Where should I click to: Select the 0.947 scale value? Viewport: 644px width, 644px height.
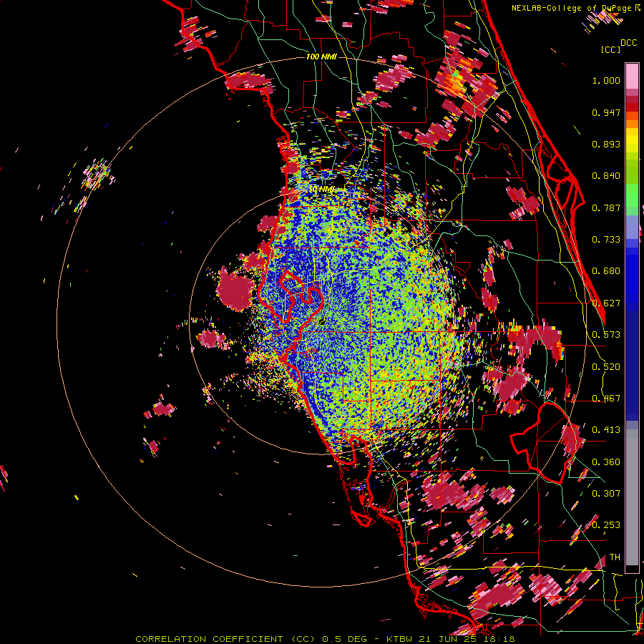[606, 112]
